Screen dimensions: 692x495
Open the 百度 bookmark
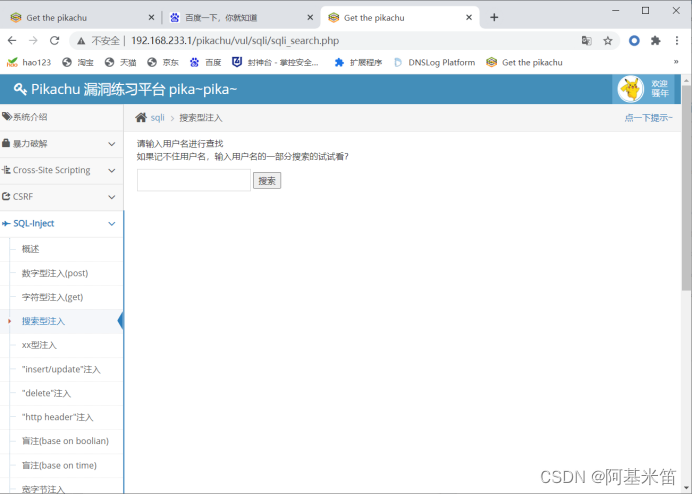pyautogui.click(x=205, y=63)
